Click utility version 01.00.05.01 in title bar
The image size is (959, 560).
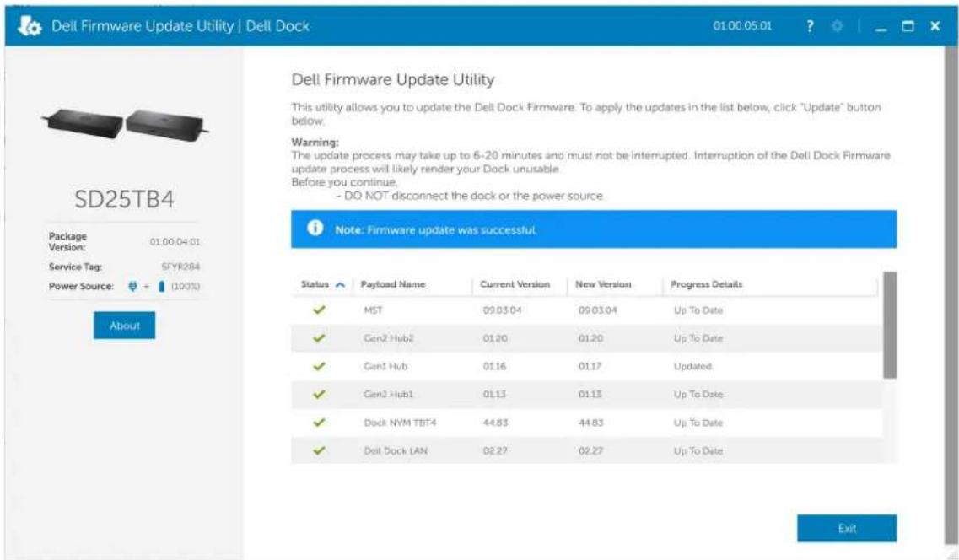pyautogui.click(x=742, y=26)
